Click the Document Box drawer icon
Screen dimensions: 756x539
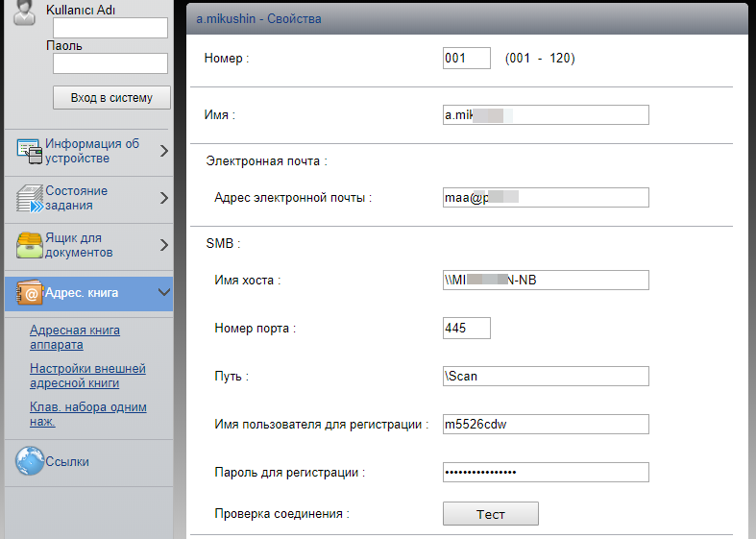tap(30, 245)
